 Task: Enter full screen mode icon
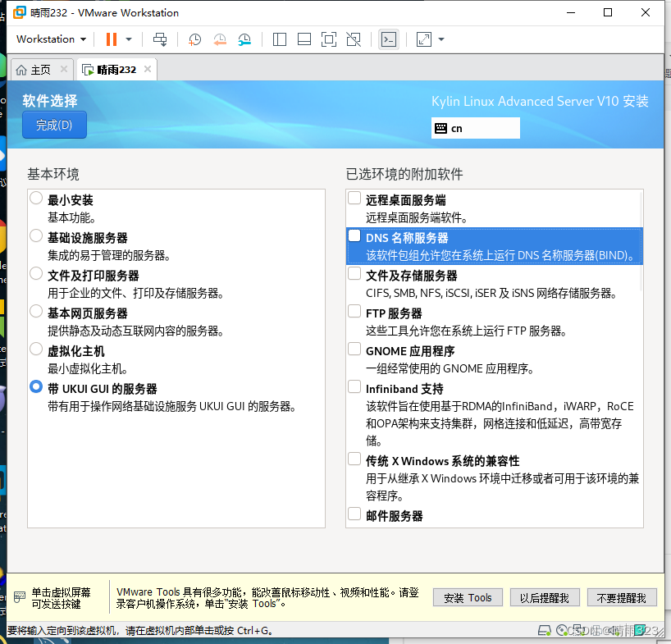pos(329,39)
